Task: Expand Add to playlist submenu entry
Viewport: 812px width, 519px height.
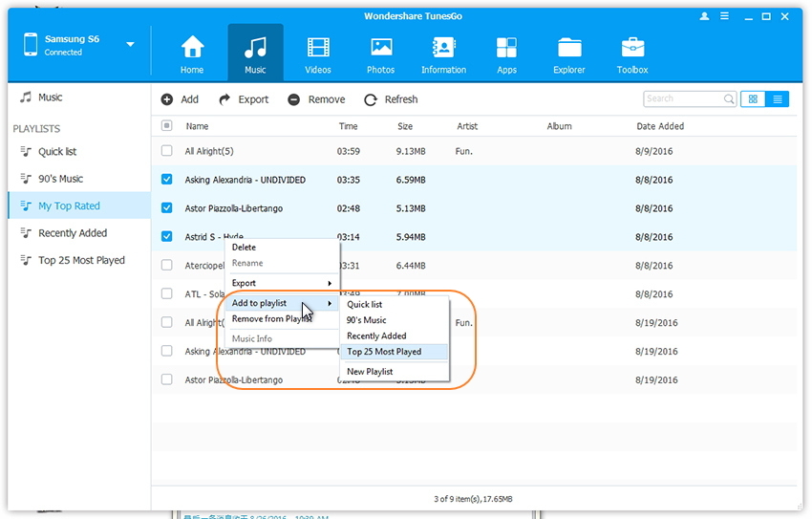Action: (x=282, y=303)
